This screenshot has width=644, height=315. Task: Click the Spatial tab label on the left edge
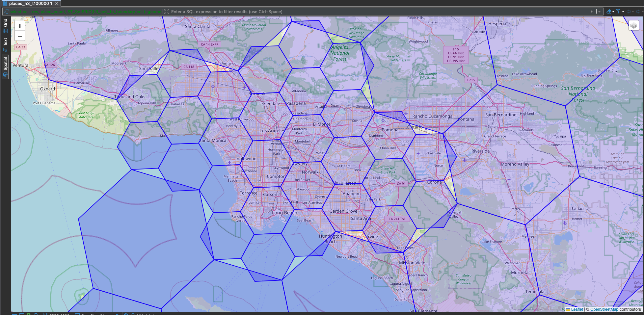5,63
